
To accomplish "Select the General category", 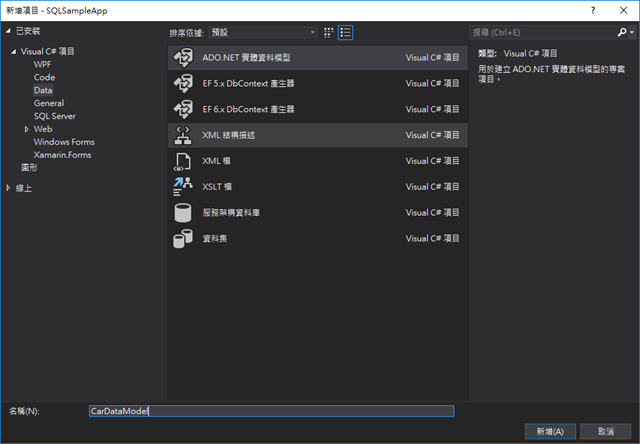I will click(49, 103).
